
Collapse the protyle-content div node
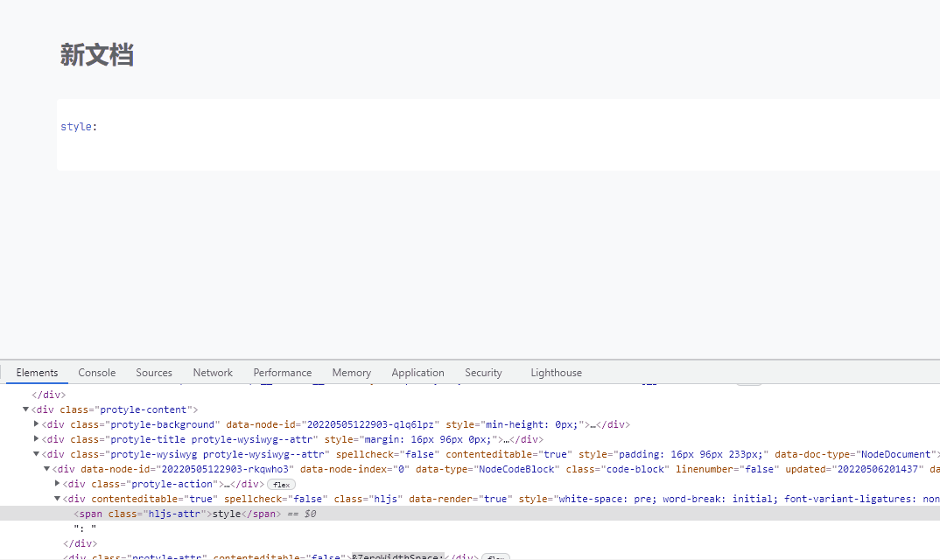[x=25, y=409]
